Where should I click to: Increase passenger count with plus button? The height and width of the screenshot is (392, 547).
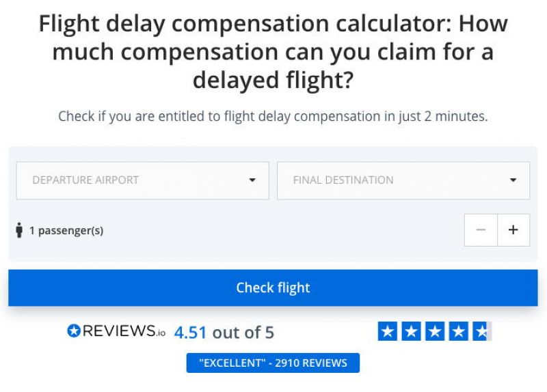point(513,230)
